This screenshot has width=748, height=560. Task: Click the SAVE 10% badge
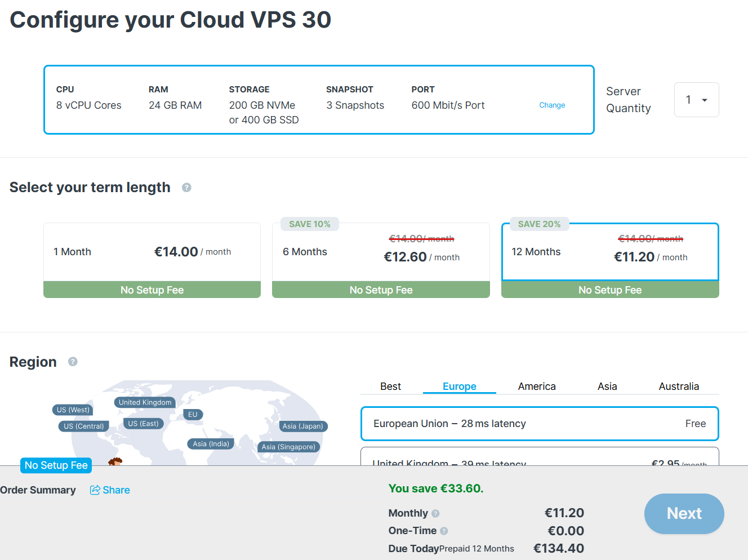click(310, 224)
